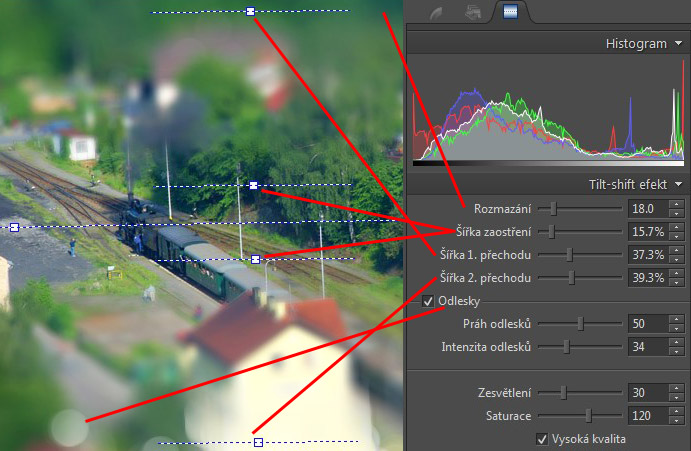The height and width of the screenshot is (451, 691).
Task: Uncheck the Odlesky checkbox
Action: (429, 301)
